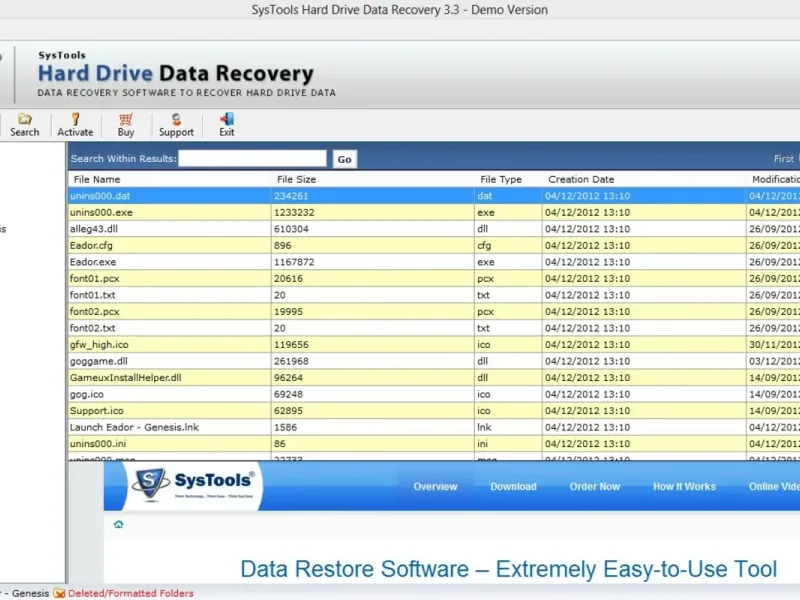Sort by File Name column header
The image size is (800, 600).
click(96, 180)
